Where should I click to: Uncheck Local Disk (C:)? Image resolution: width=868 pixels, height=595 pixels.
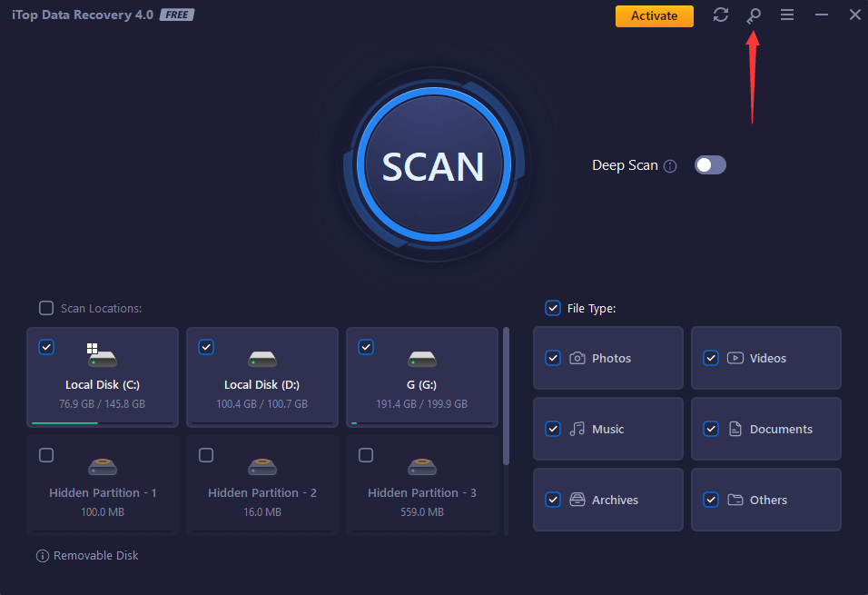point(46,346)
